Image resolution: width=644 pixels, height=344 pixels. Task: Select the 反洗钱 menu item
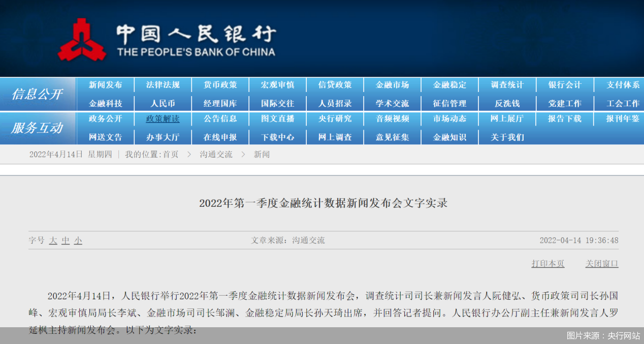click(507, 103)
